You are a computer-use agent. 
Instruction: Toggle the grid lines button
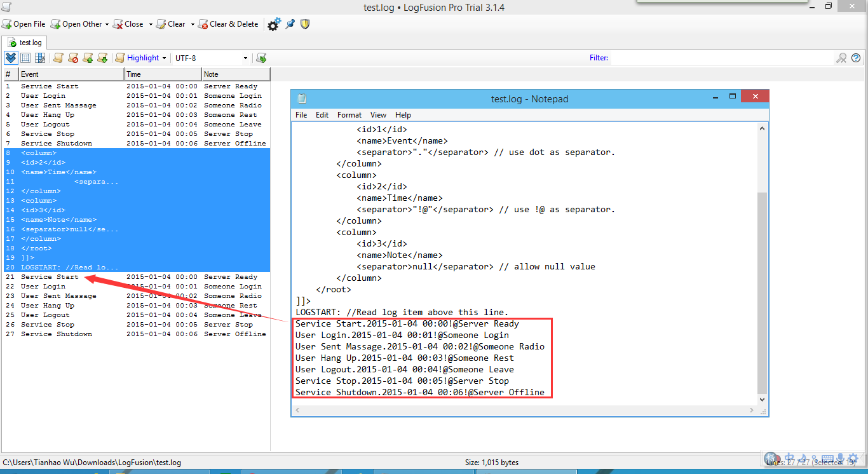(x=25, y=58)
